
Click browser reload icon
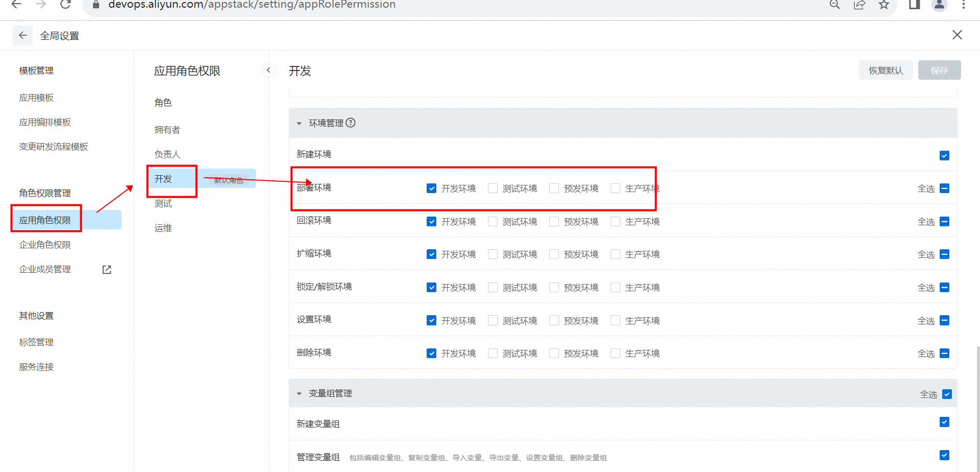(x=65, y=4)
